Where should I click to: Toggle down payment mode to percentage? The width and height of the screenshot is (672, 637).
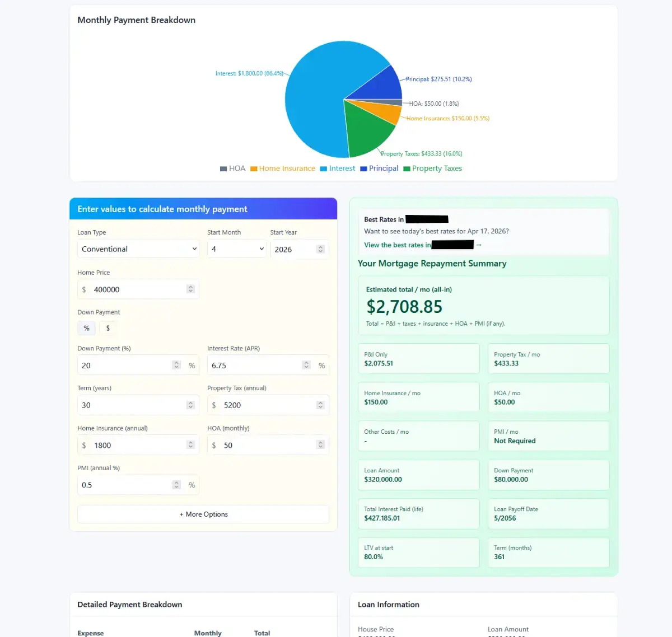tap(86, 328)
